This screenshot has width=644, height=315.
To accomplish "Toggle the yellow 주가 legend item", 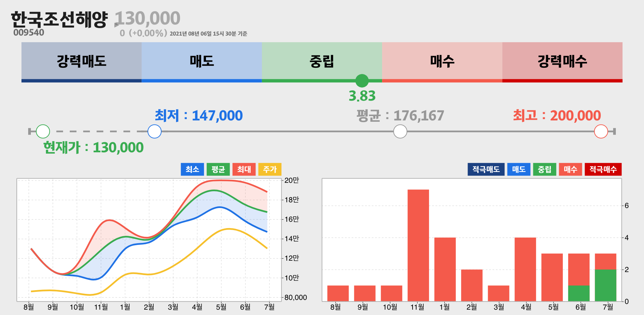I will tap(270, 169).
